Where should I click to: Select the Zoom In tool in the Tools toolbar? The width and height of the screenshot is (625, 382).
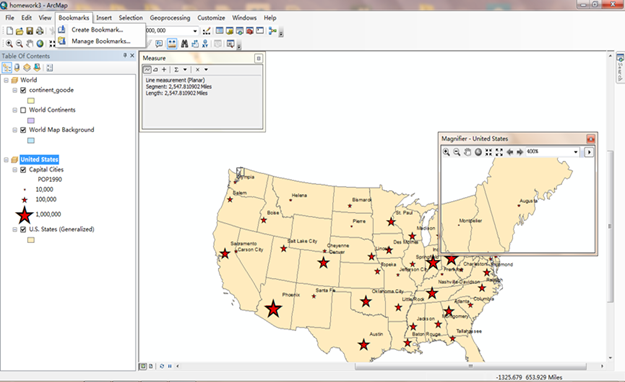[9, 44]
